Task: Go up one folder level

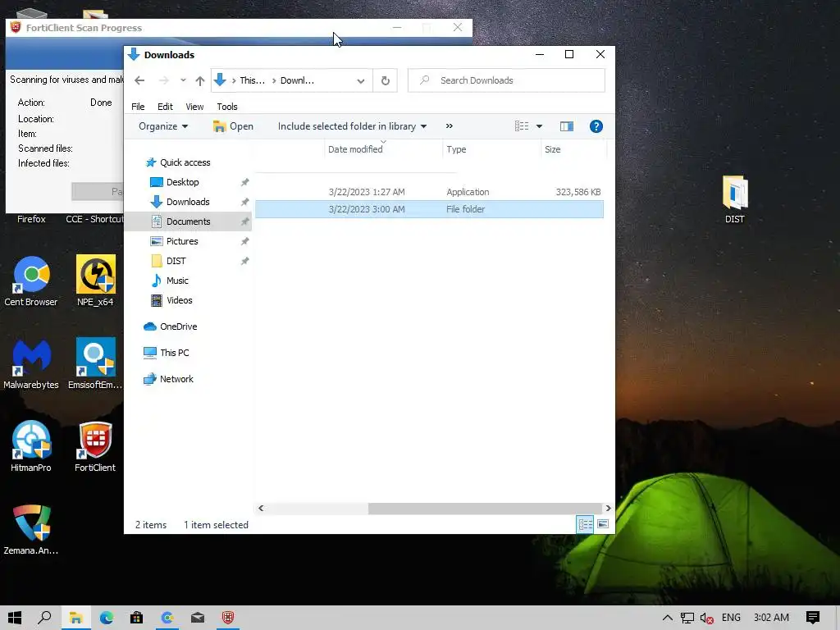Action: click(200, 80)
